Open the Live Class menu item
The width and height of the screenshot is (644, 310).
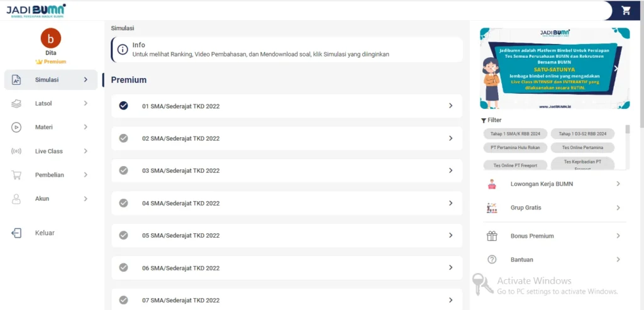tap(49, 151)
